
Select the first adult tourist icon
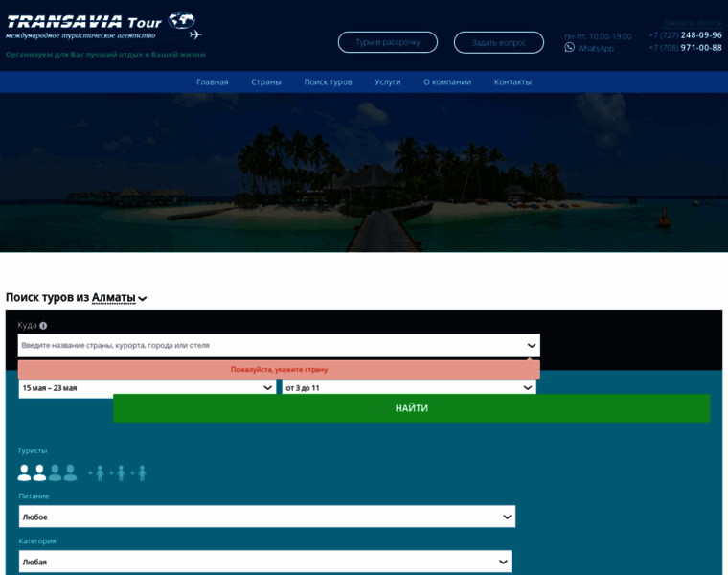(24, 472)
